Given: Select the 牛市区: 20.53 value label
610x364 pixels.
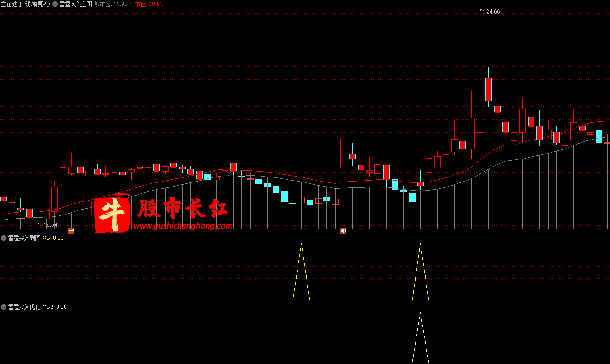Looking at the screenshot, I should click(x=146, y=4).
